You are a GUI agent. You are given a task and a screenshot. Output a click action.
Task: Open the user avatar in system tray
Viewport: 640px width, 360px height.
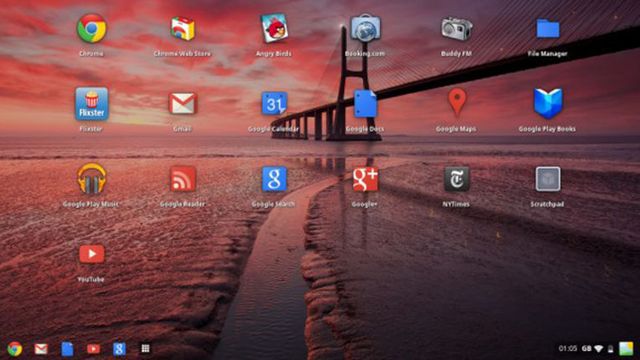(x=626, y=349)
